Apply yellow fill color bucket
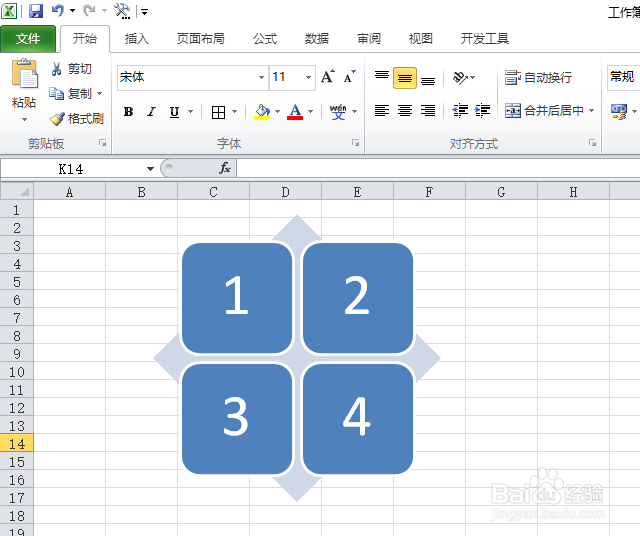Viewport: 640px width, 536px height. [x=262, y=111]
